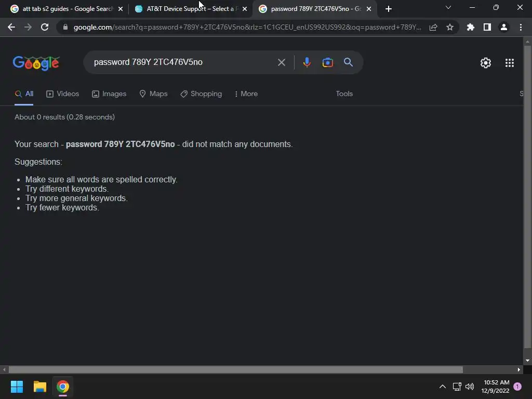Viewport: 532px width, 399px height.
Task: Go back to previous page
Action: 11,27
